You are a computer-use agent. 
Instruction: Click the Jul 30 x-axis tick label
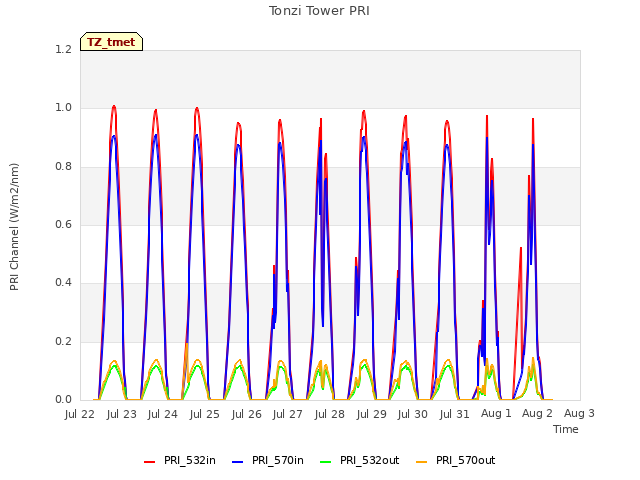pos(413,414)
